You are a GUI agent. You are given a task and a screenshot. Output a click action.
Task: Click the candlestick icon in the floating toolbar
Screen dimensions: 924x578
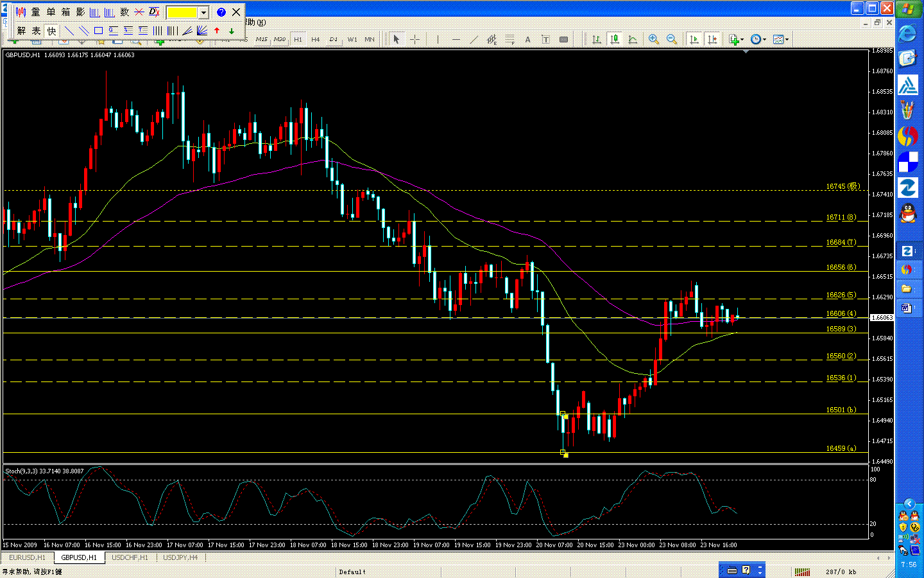pos(21,12)
